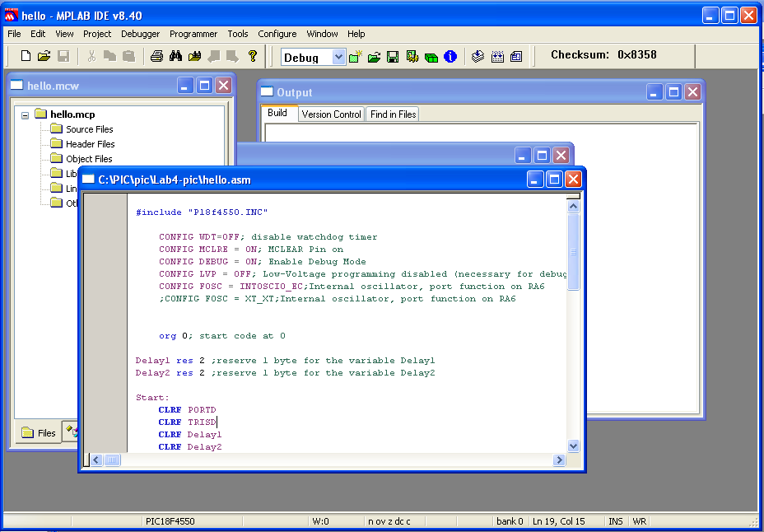Image resolution: width=764 pixels, height=532 pixels.
Task: Click the editor's vertical scrollbar down arrow
Action: pos(574,446)
